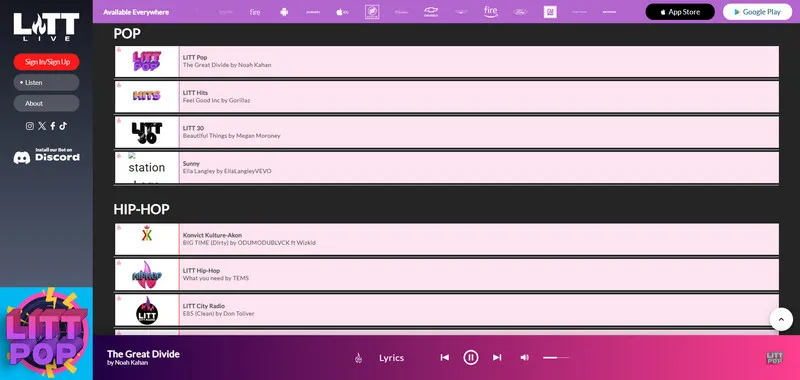This screenshot has width=800, height=380.
Task: Play the LITT Hits station logo thumbnail
Action: point(146,96)
